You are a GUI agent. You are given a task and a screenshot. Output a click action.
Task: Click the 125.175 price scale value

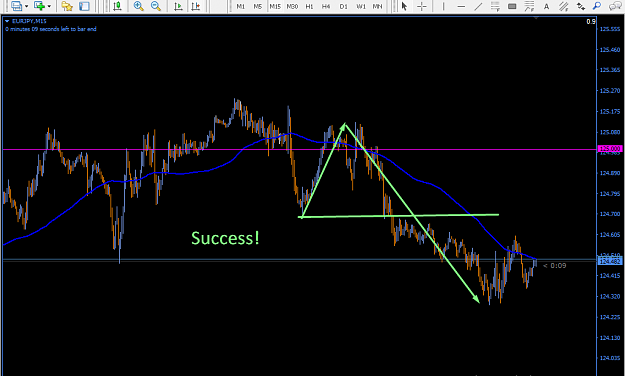(x=610, y=111)
